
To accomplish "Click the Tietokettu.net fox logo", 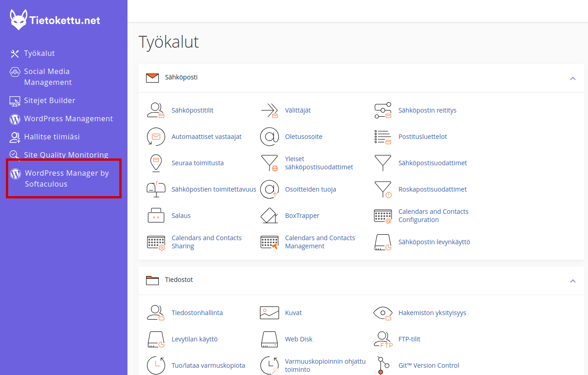I will coord(19,20).
